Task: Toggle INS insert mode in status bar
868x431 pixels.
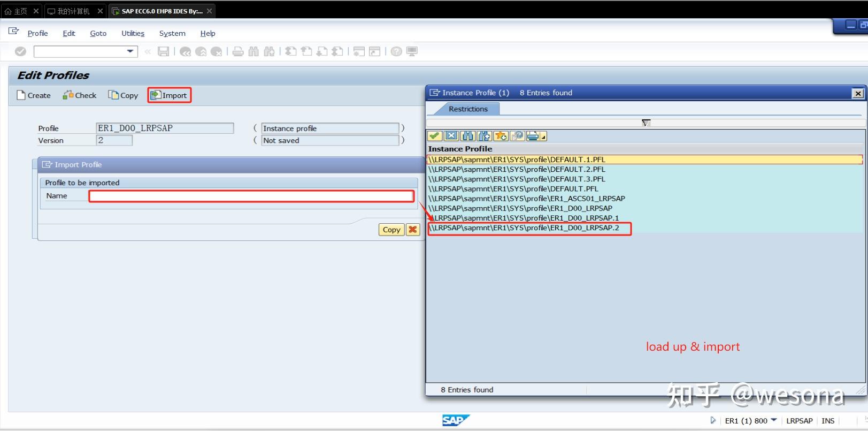Action: (x=828, y=421)
